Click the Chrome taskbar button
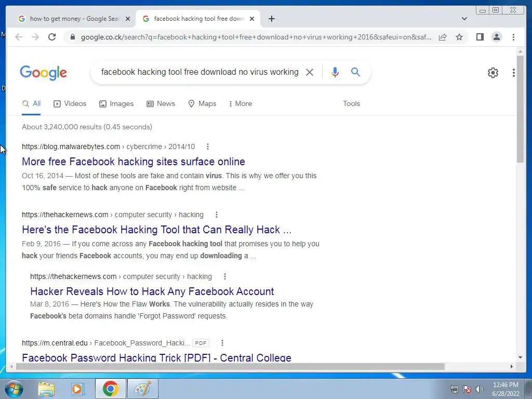The width and height of the screenshot is (532, 399). click(x=110, y=389)
